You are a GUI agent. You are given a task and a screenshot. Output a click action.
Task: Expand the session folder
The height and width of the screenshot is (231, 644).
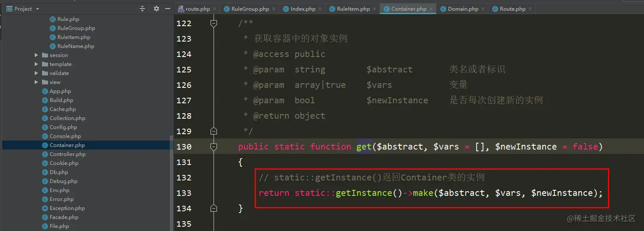36,55
